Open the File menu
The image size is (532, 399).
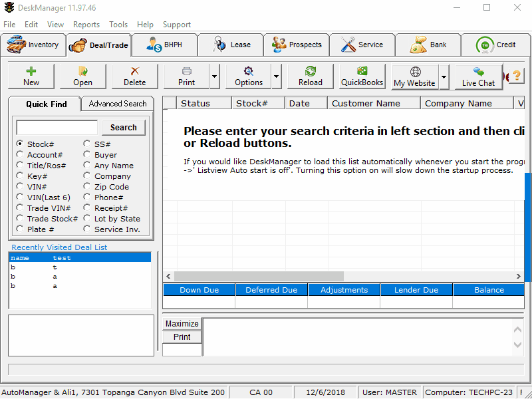tap(9, 25)
